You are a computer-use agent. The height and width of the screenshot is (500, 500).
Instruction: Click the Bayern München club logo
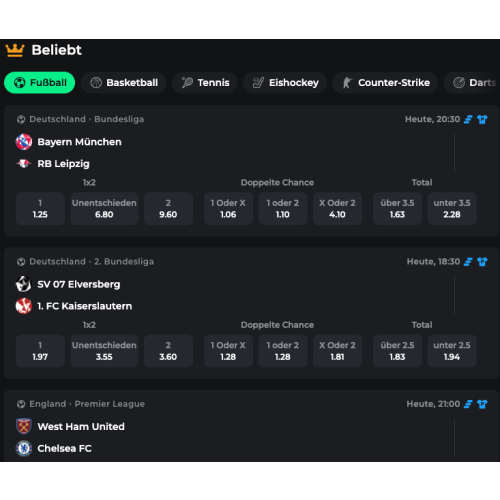point(24,142)
